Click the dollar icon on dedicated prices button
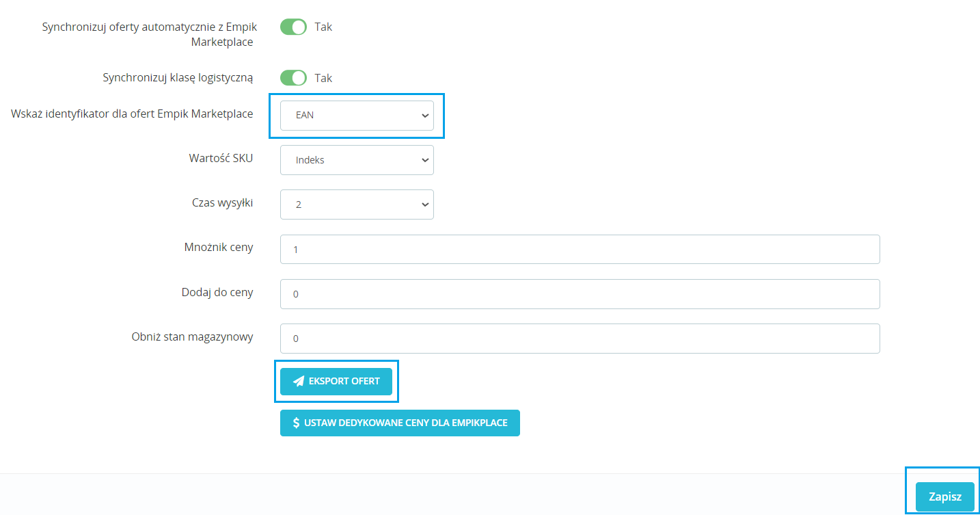Image resolution: width=980 pixels, height=515 pixels. (x=296, y=423)
